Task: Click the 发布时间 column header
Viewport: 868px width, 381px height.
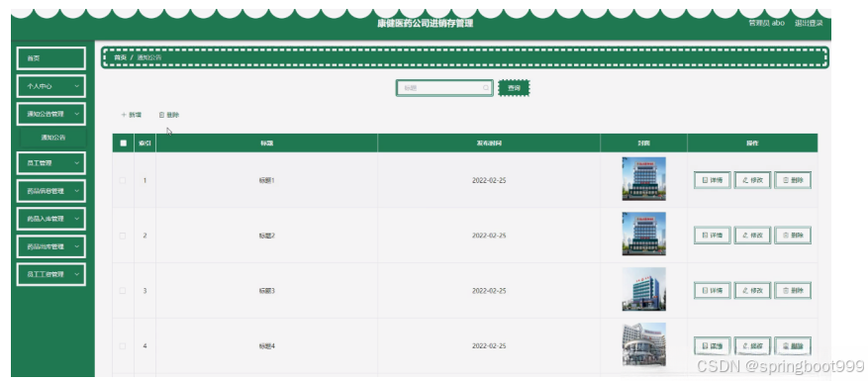Action: [x=489, y=143]
